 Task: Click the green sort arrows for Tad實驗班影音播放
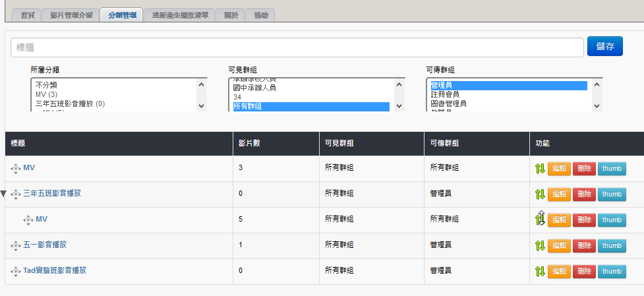539,272
